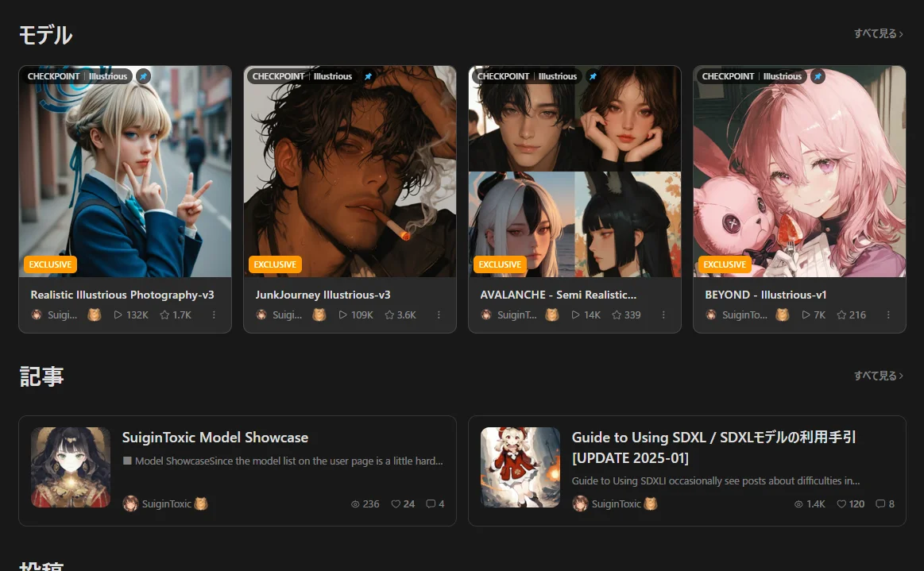Open three-dot menu on JunkJourney Illustrious-v3 card
This screenshot has width=924, height=571.
(x=439, y=315)
